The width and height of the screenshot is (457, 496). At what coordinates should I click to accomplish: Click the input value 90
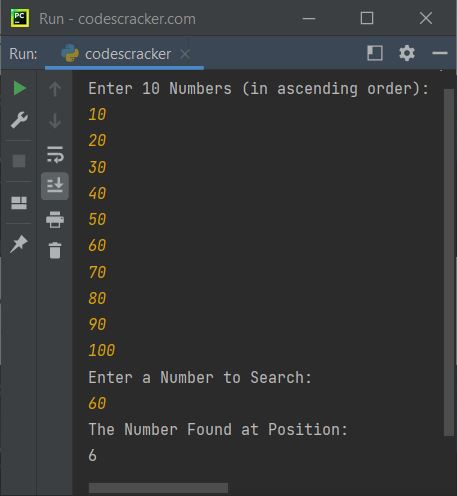97,324
